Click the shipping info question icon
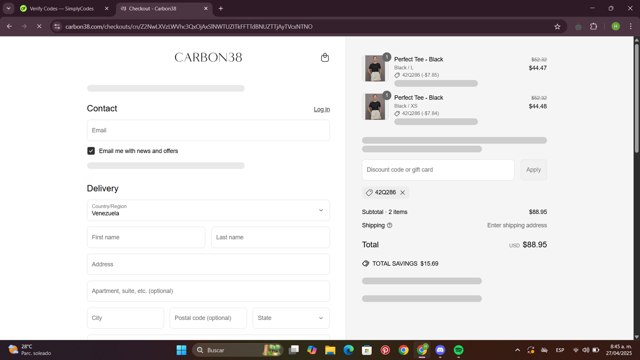 tap(389, 225)
